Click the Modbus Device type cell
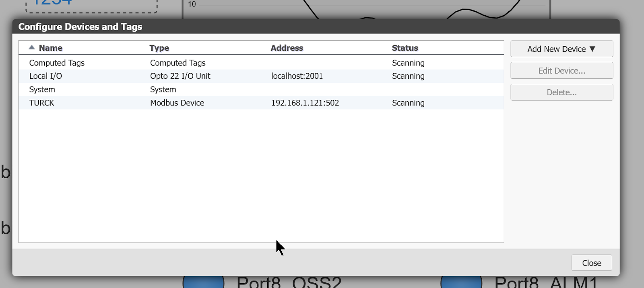The height and width of the screenshot is (288, 644). [177, 103]
